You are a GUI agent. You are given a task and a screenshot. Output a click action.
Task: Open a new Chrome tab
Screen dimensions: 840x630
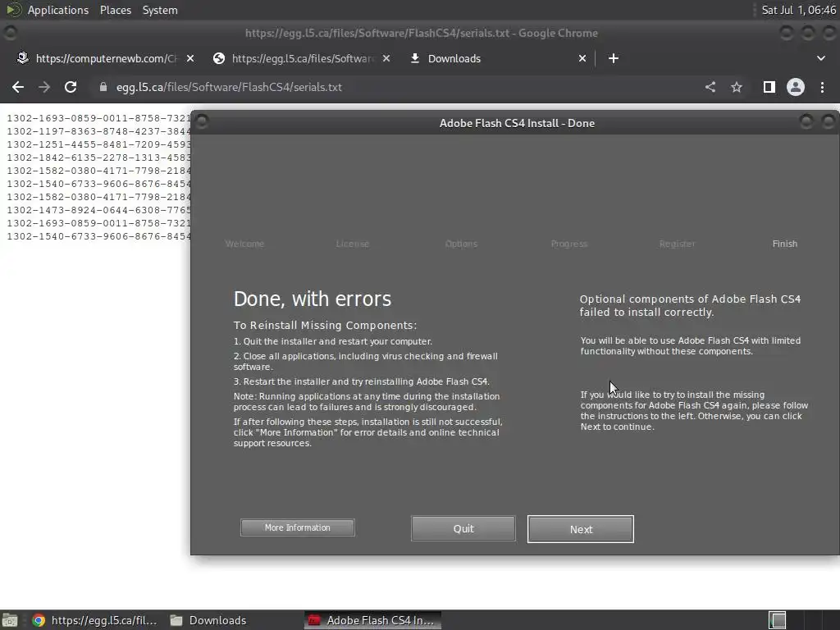614,58
